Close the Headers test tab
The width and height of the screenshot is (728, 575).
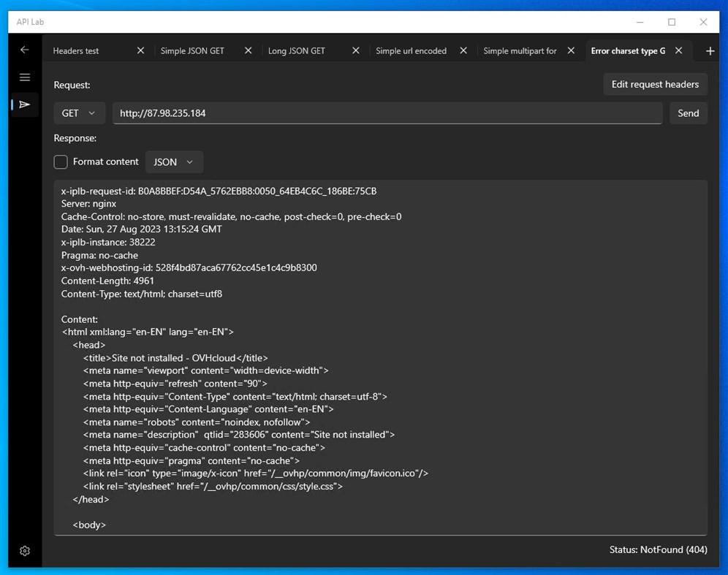pyautogui.click(x=140, y=50)
